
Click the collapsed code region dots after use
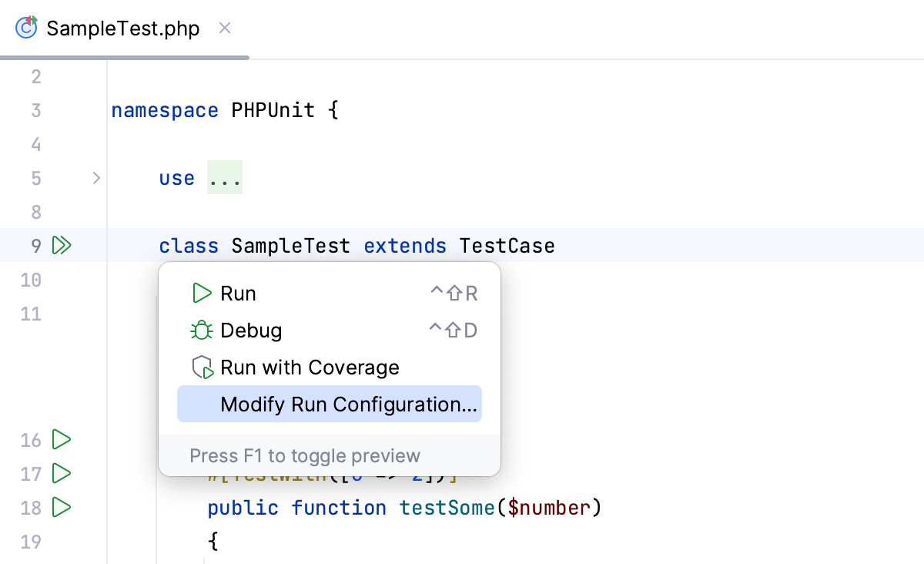click(225, 177)
